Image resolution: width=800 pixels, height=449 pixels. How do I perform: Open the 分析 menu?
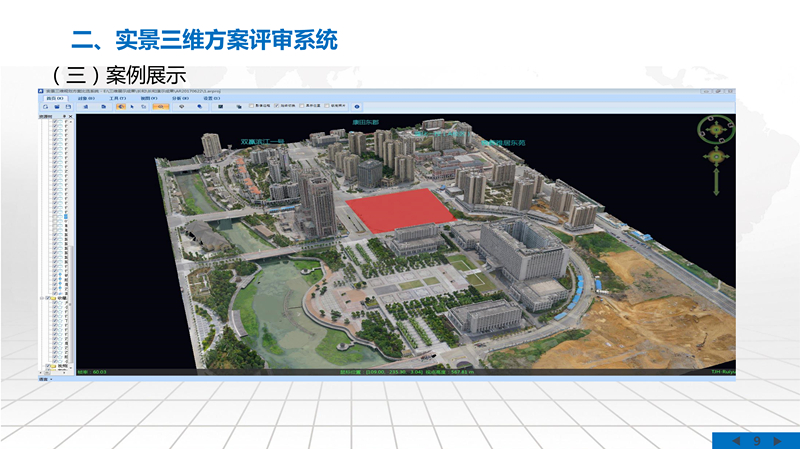(180, 98)
